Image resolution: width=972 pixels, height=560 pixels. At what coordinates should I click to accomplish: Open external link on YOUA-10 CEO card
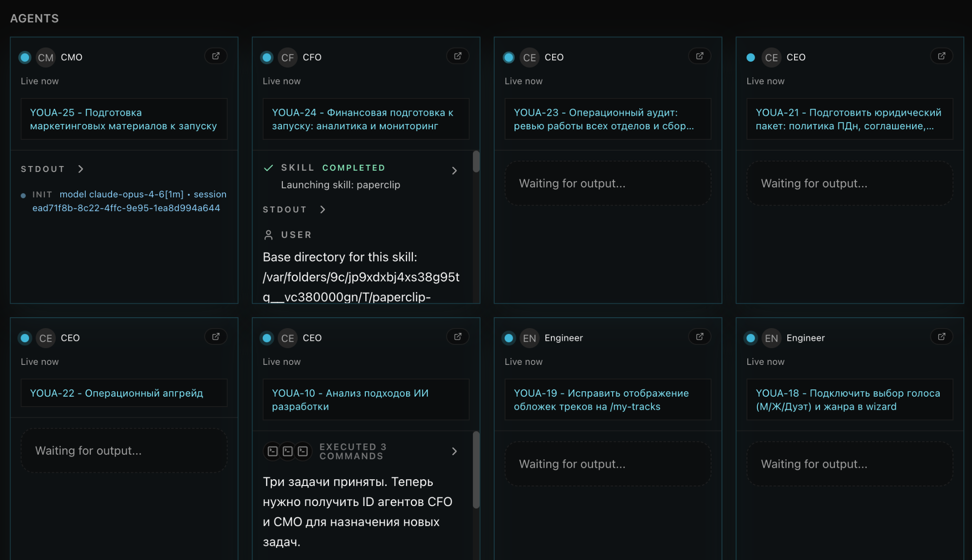coord(458,337)
